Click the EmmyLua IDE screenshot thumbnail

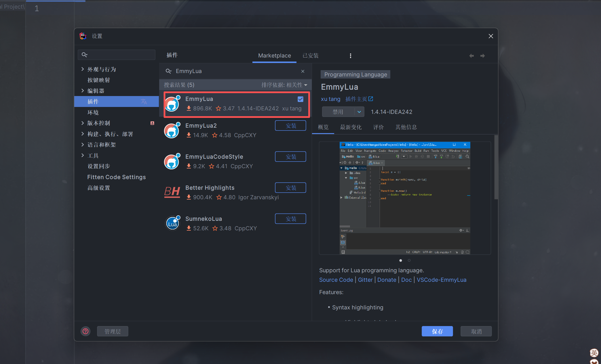coord(405,198)
